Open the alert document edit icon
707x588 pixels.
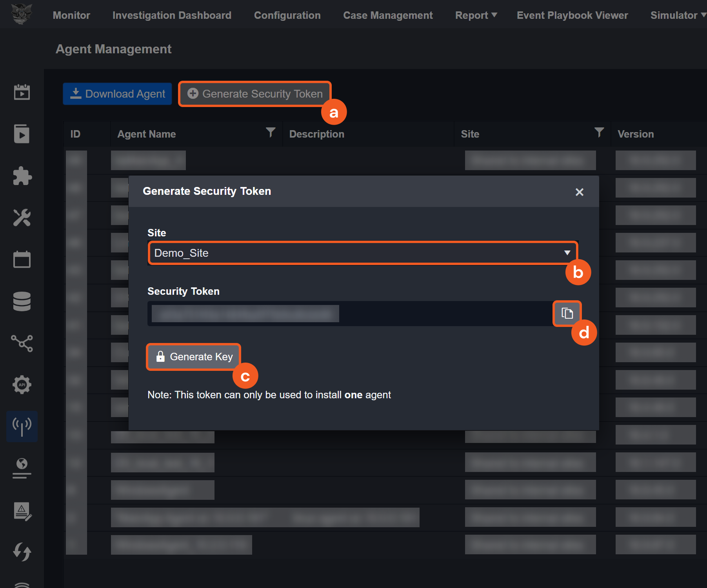coord(22,512)
